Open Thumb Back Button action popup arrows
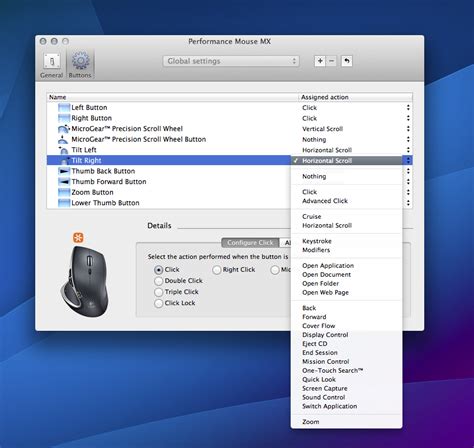The height and width of the screenshot is (448, 474). click(408, 171)
